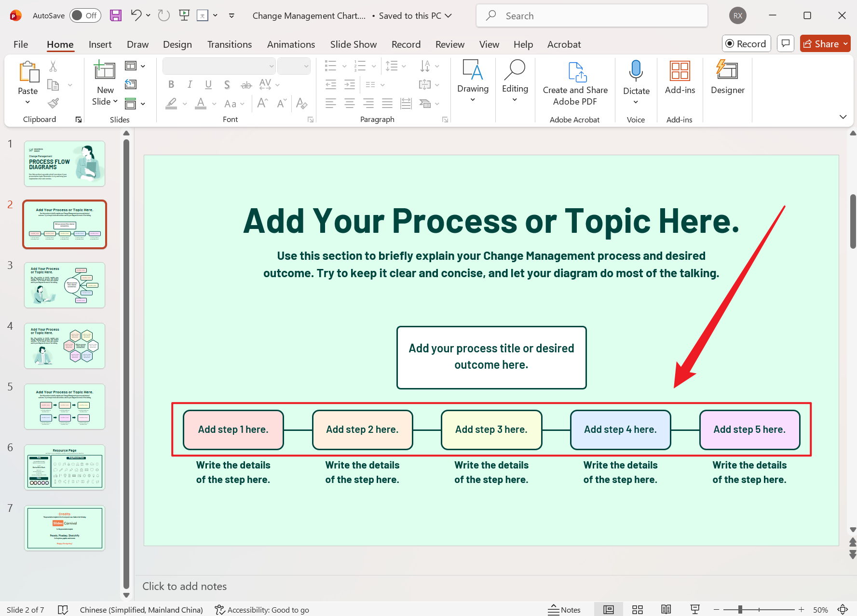
Task: Select slide 5 thumbnail
Action: tap(65, 406)
